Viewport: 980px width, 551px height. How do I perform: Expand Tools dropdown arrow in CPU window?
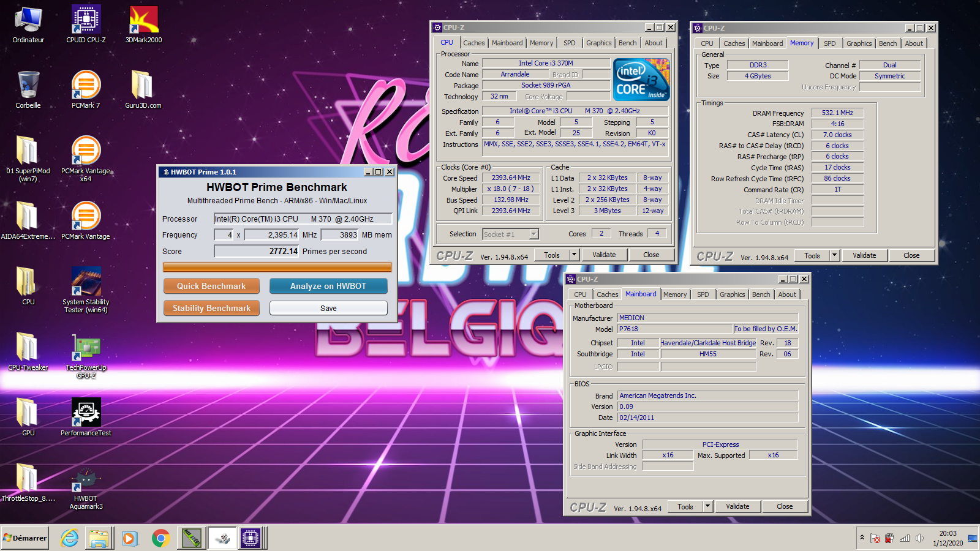[574, 255]
